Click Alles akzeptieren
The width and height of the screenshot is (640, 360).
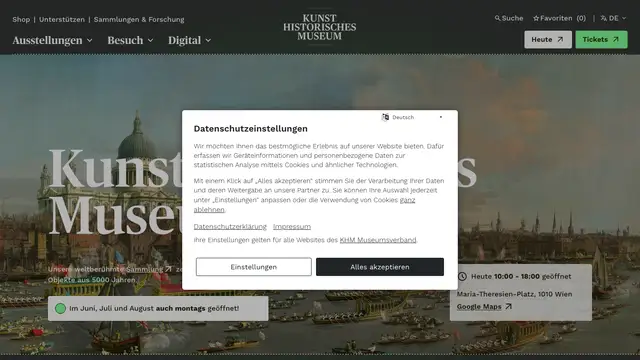click(380, 267)
